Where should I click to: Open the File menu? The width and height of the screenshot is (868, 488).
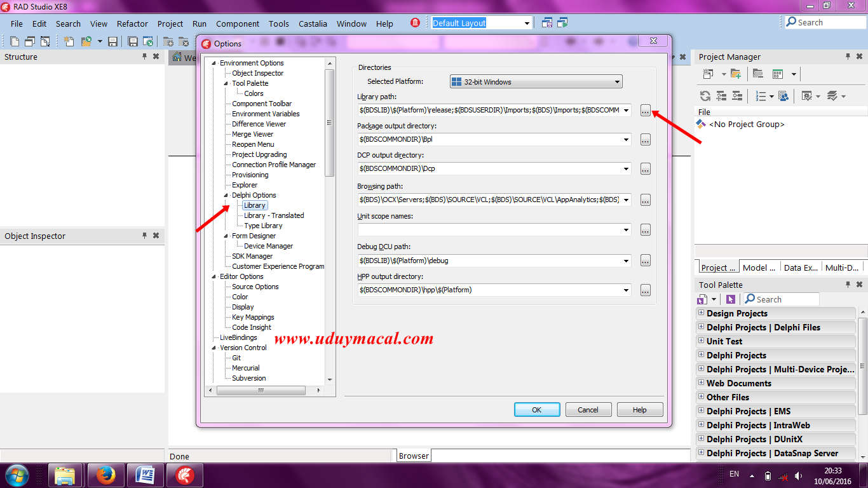click(x=17, y=24)
